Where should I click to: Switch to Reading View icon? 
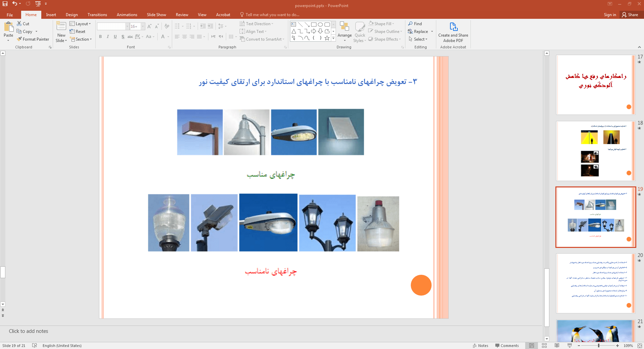(557, 346)
